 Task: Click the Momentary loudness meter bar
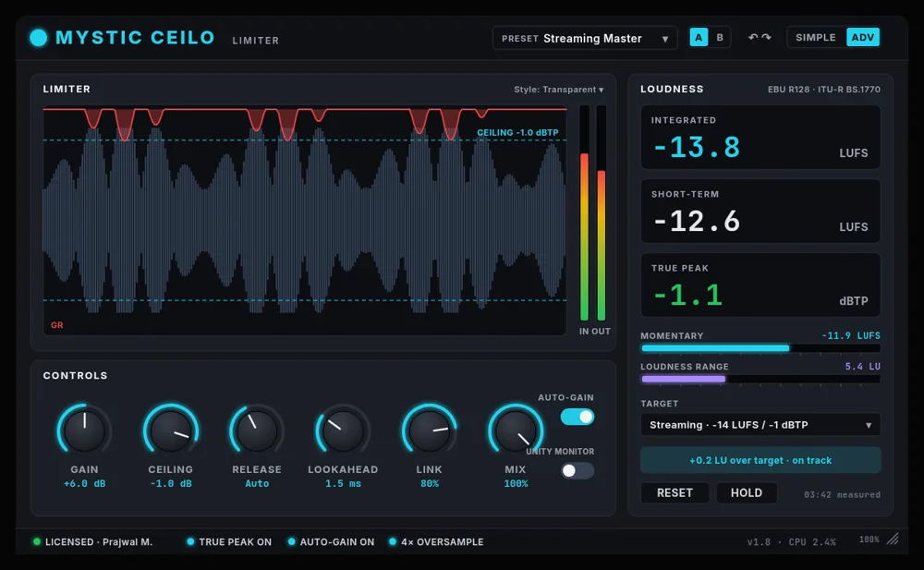point(760,348)
